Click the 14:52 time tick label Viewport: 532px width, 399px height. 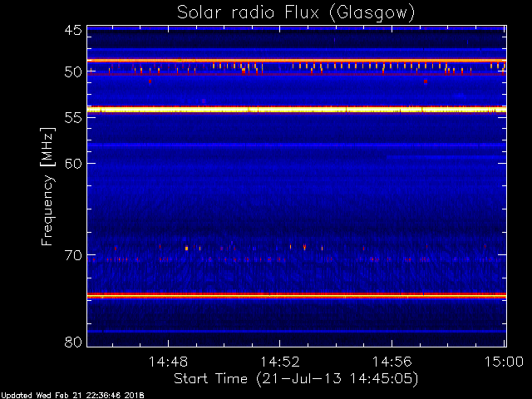click(280, 362)
